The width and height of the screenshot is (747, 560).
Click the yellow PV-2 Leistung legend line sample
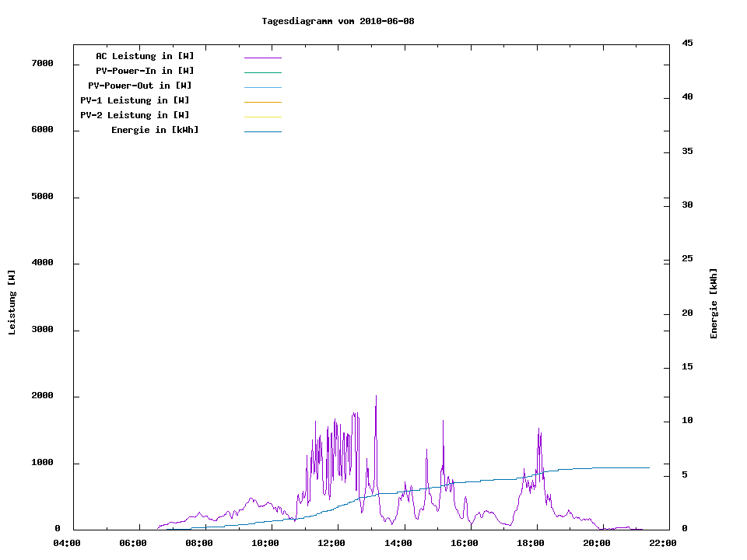[262, 117]
